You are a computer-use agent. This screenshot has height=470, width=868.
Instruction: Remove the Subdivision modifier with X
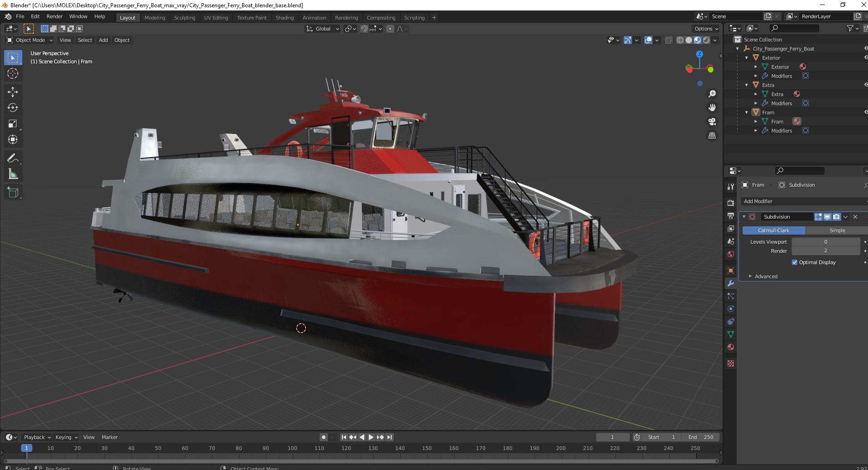(855, 217)
